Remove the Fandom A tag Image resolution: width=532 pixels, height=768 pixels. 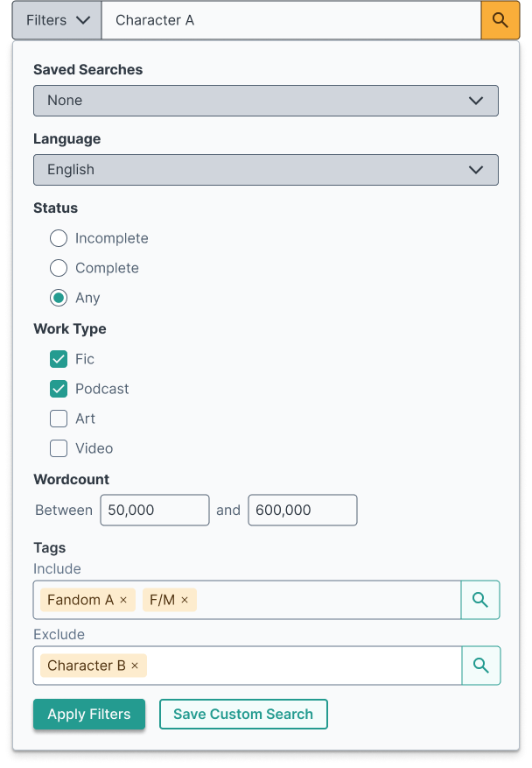(x=123, y=600)
